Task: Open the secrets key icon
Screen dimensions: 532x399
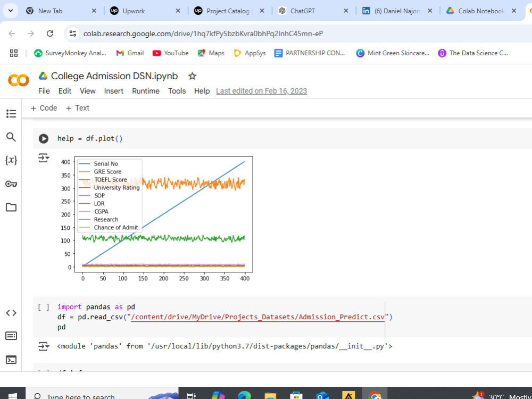Action: tap(11, 184)
